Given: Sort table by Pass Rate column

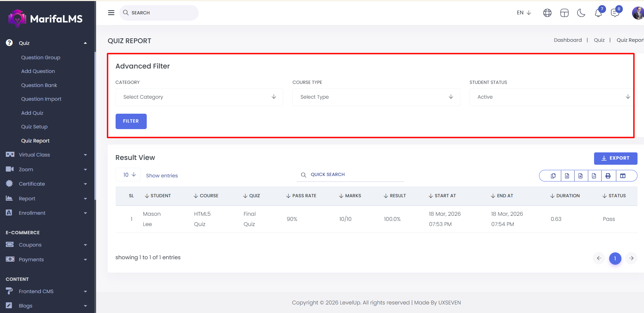Looking at the screenshot, I should pos(301,196).
